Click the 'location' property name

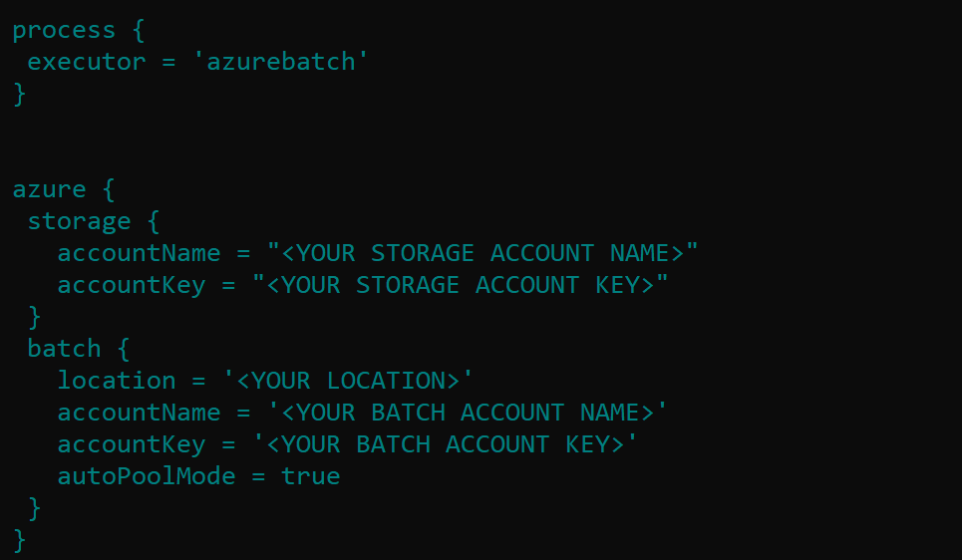tap(117, 381)
